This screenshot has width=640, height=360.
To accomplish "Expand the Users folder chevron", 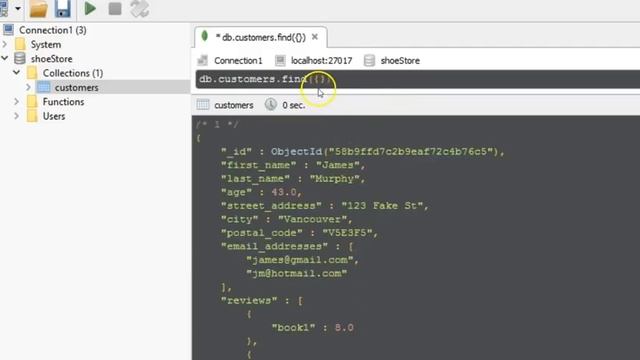I will coord(17,116).
